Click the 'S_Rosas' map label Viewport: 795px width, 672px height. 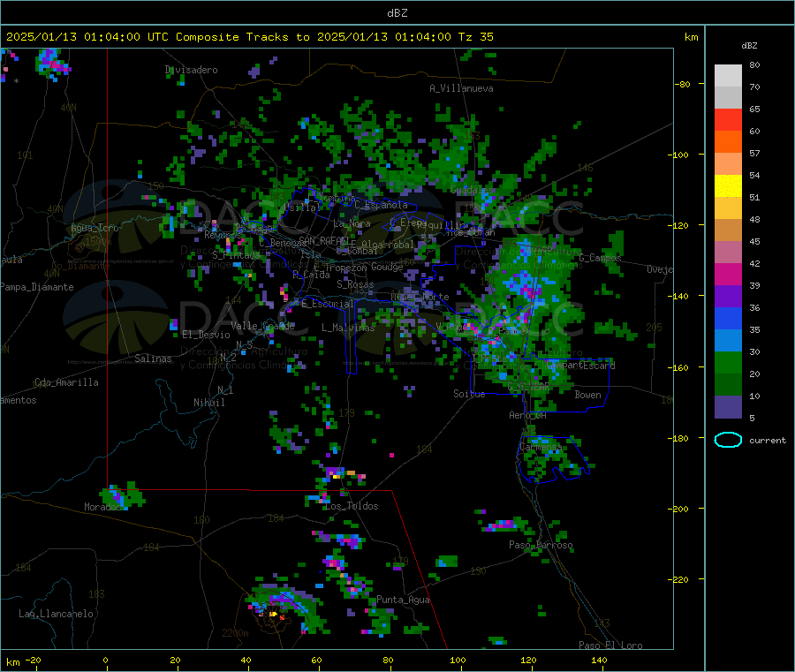tap(355, 284)
